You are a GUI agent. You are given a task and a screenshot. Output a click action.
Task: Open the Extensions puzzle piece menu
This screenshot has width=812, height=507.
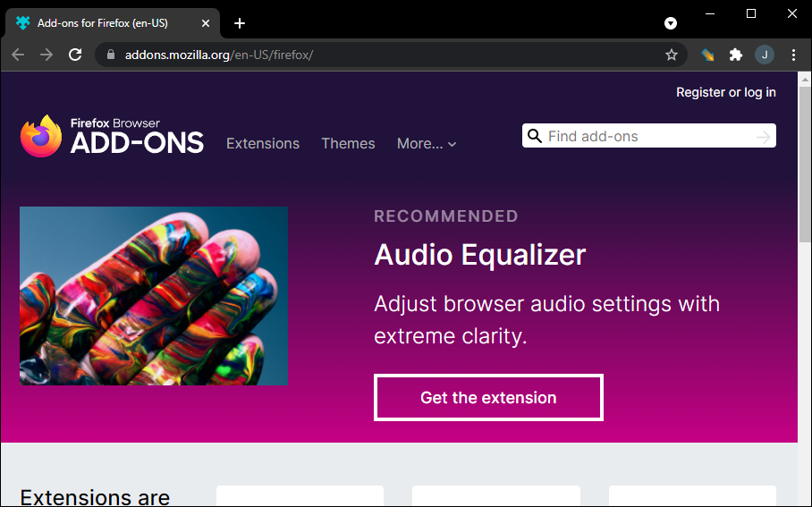pyautogui.click(x=736, y=55)
